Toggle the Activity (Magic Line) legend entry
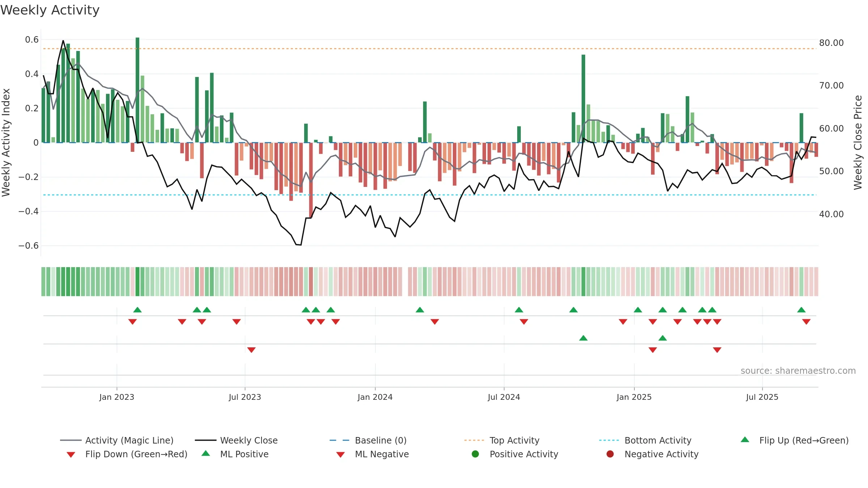This screenshot has width=868, height=488. tap(117, 440)
